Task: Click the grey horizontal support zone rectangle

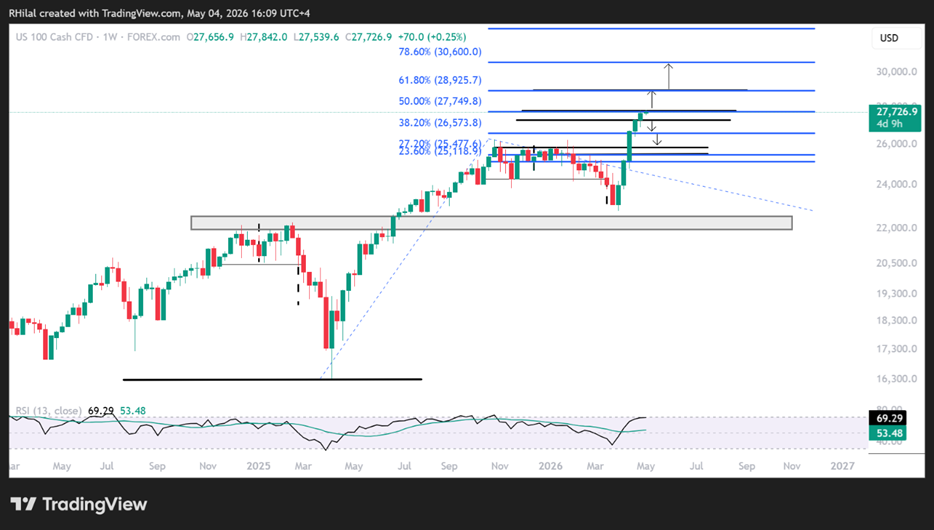Action: (x=491, y=223)
